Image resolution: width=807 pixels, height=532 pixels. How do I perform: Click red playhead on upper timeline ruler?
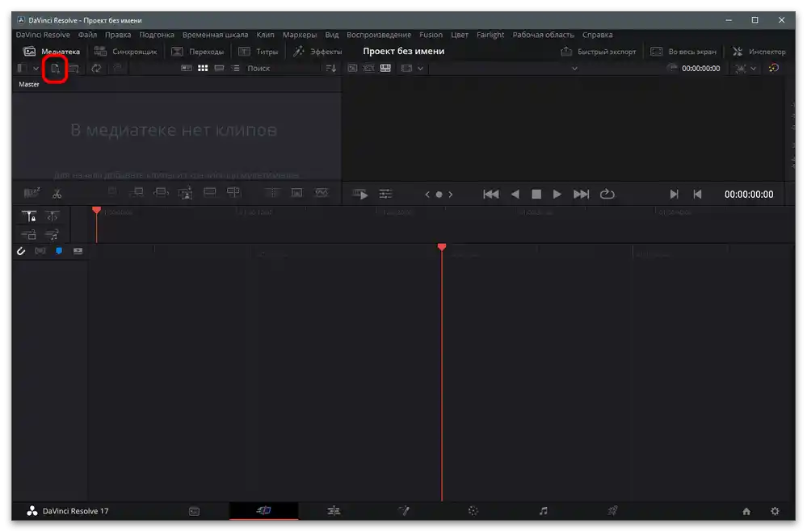pos(97,211)
